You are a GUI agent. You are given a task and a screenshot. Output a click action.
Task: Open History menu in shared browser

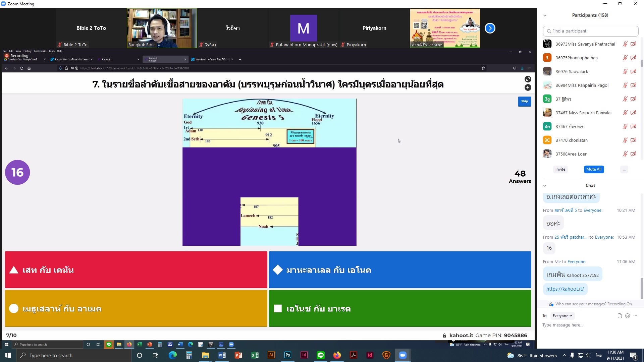[28, 51]
